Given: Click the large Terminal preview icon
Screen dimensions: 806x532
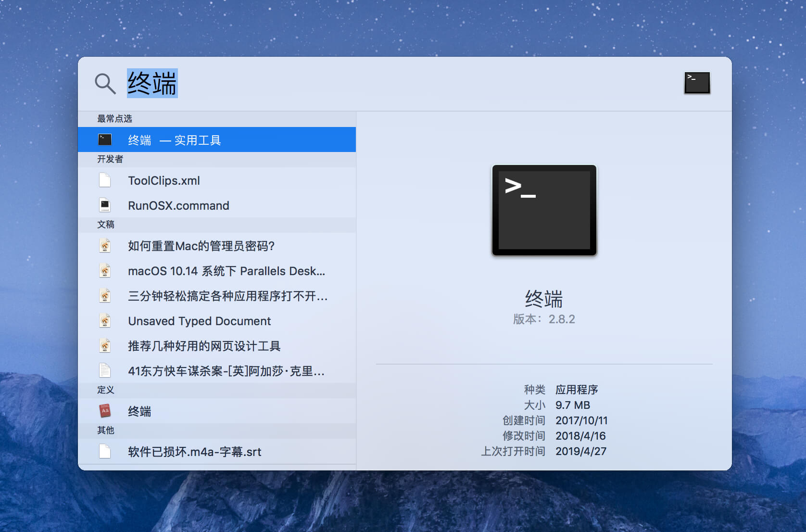Looking at the screenshot, I should pyautogui.click(x=544, y=210).
